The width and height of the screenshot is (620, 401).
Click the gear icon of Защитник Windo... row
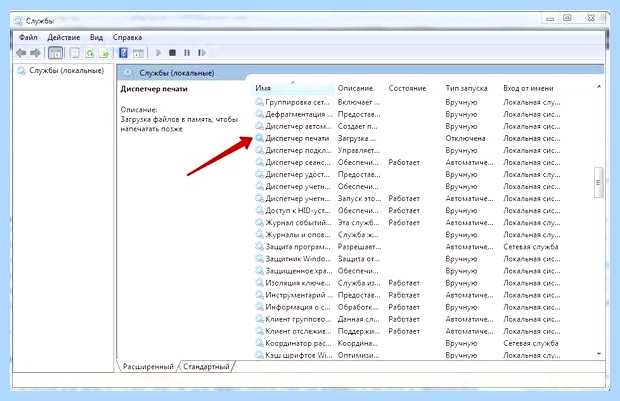[259, 259]
